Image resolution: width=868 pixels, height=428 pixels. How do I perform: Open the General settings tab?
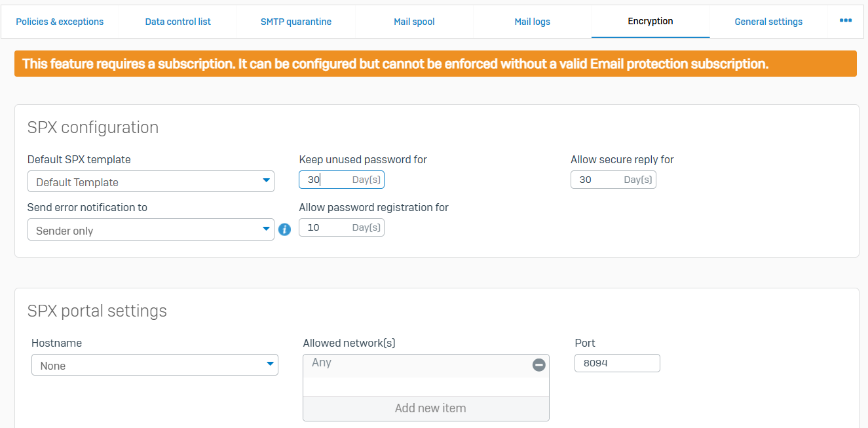pyautogui.click(x=768, y=22)
